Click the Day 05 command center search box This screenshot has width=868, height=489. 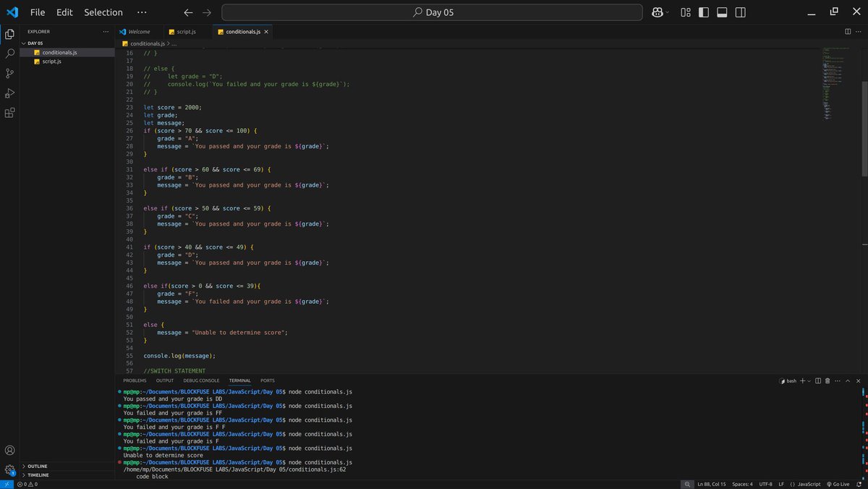click(432, 12)
